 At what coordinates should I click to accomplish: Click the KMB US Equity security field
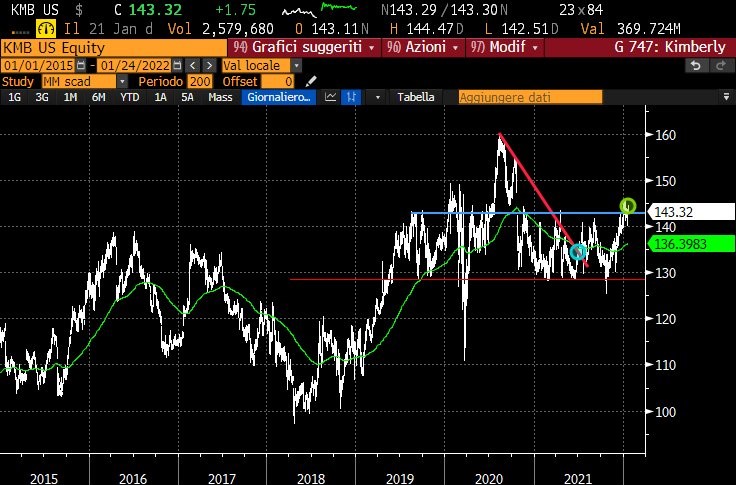click(x=114, y=47)
